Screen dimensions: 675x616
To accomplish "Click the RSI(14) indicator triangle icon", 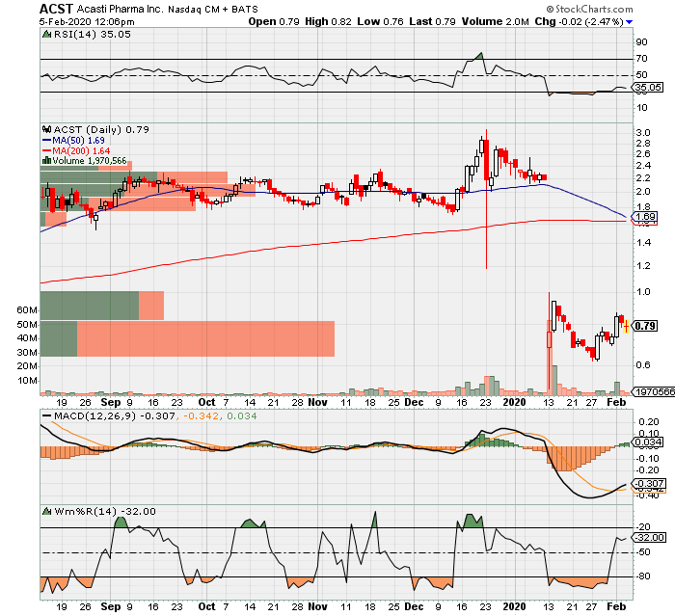I will pyautogui.click(x=46, y=35).
